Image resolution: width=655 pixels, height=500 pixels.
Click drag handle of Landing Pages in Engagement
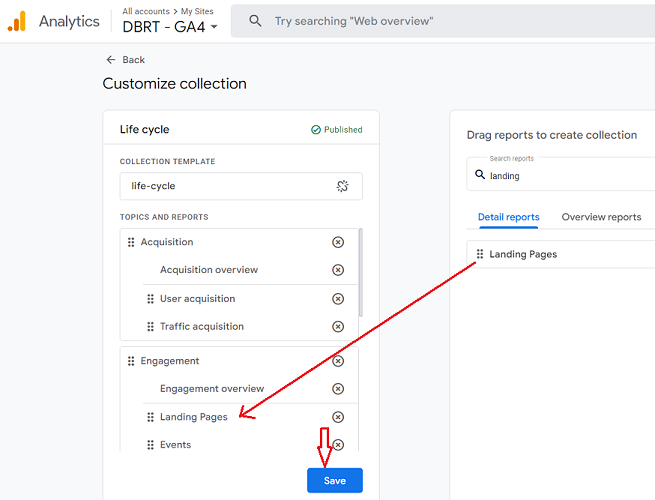point(150,417)
